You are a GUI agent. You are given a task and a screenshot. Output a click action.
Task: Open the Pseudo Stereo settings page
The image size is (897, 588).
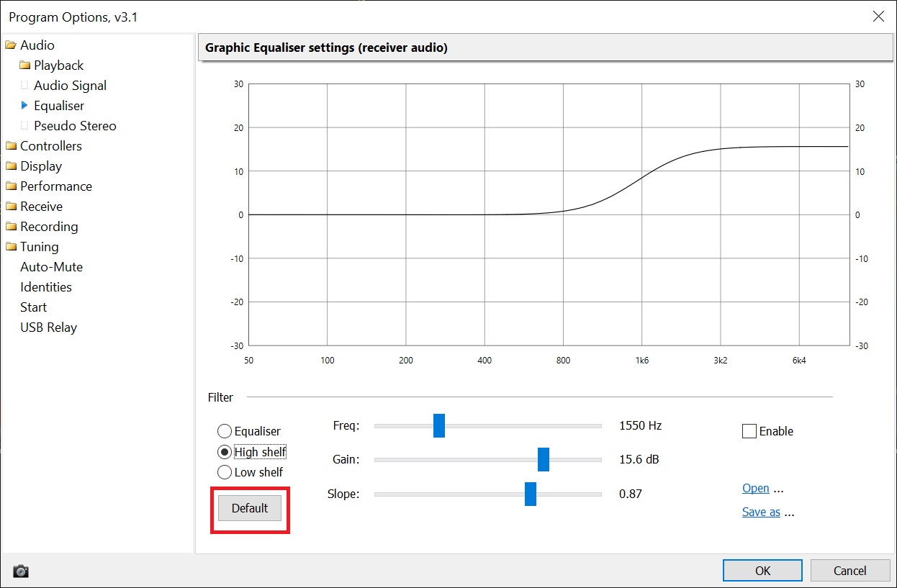(x=75, y=126)
